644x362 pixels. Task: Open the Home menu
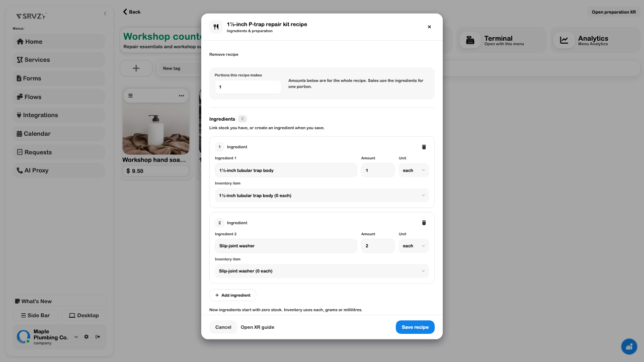click(x=59, y=42)
